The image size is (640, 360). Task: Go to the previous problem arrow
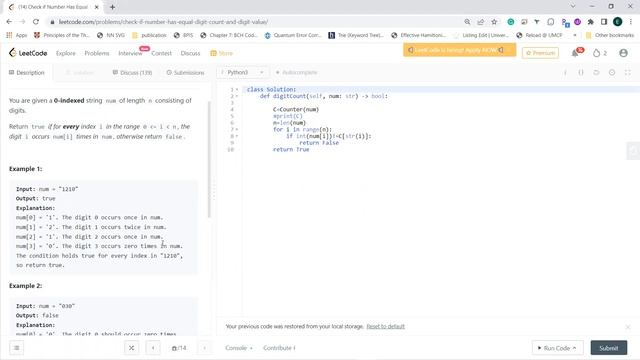click(153, 348)
